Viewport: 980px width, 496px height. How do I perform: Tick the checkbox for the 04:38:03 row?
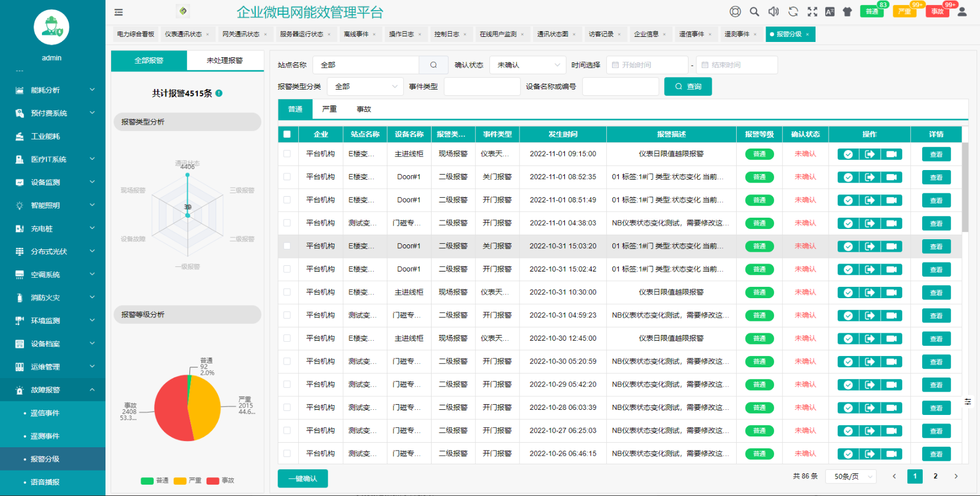[287, 223]
